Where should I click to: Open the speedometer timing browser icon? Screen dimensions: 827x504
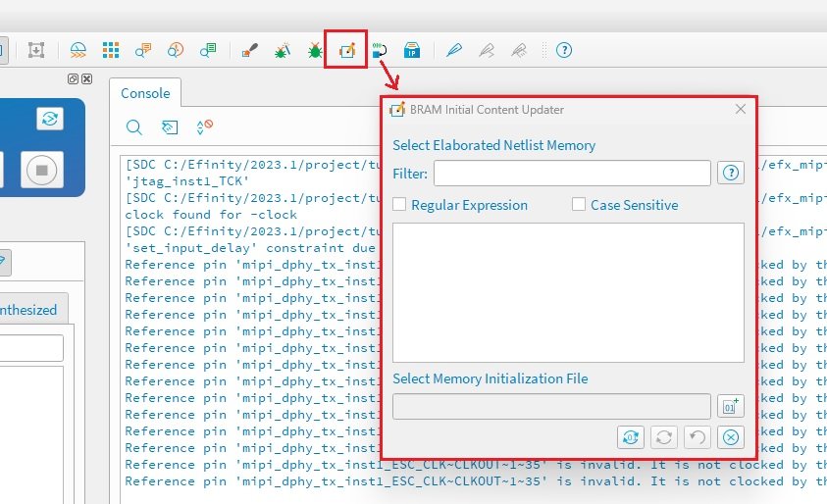coord(78,50)
